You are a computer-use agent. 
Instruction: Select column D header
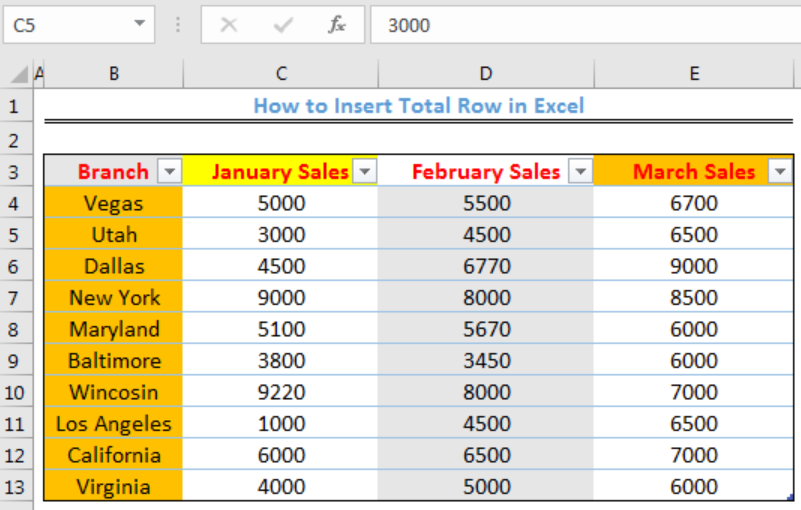tap(486, 74)
